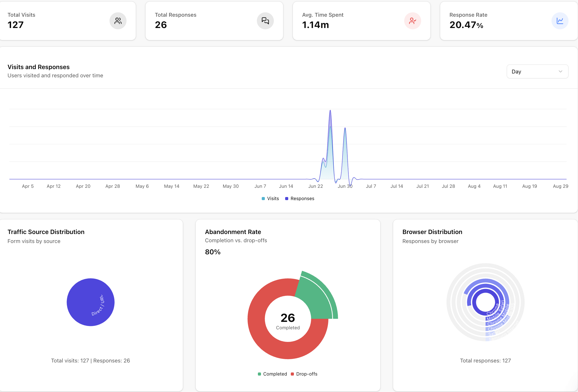The height and width of the screenshot is (392, 578).
Task: Click the Total Visits users icon
Action: point(118,21)
